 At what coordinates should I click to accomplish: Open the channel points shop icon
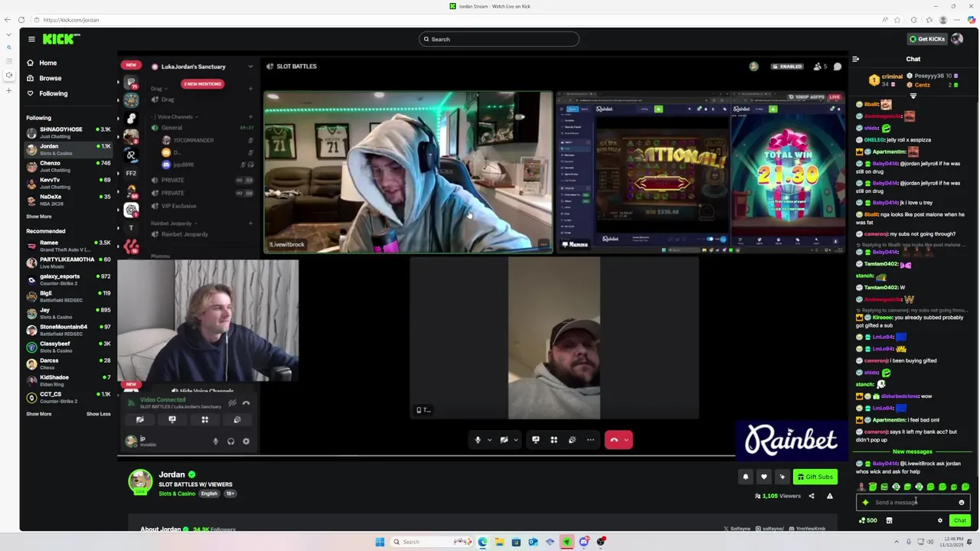point(889,520)
